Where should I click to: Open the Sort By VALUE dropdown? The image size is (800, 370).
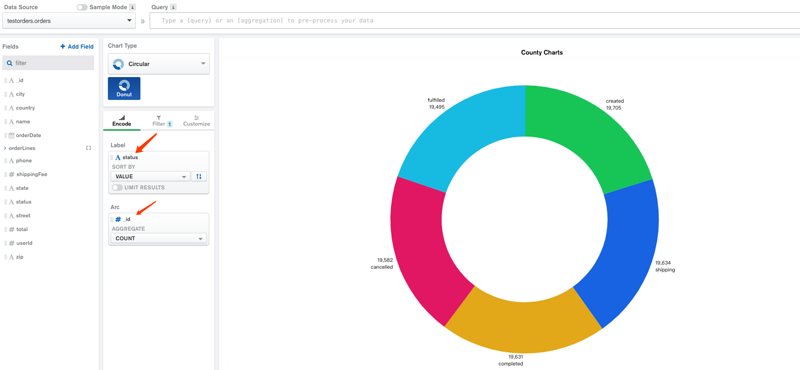click(x=150, y=177)
